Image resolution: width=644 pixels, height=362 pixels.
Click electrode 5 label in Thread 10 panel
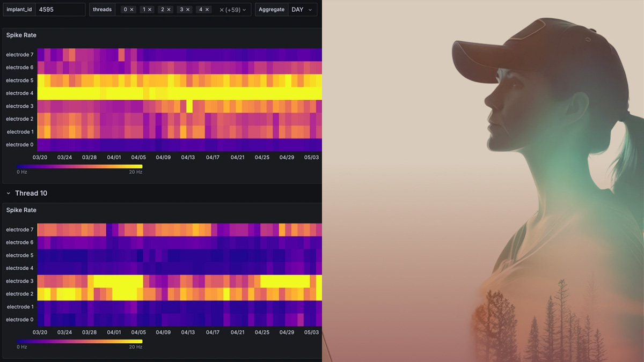(20, 255)
